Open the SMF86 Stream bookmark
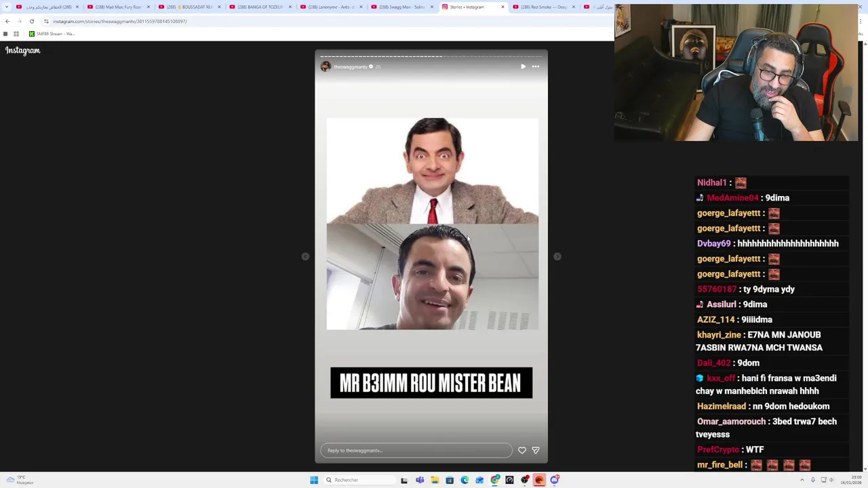868x488 pixels. click(52, 34)
